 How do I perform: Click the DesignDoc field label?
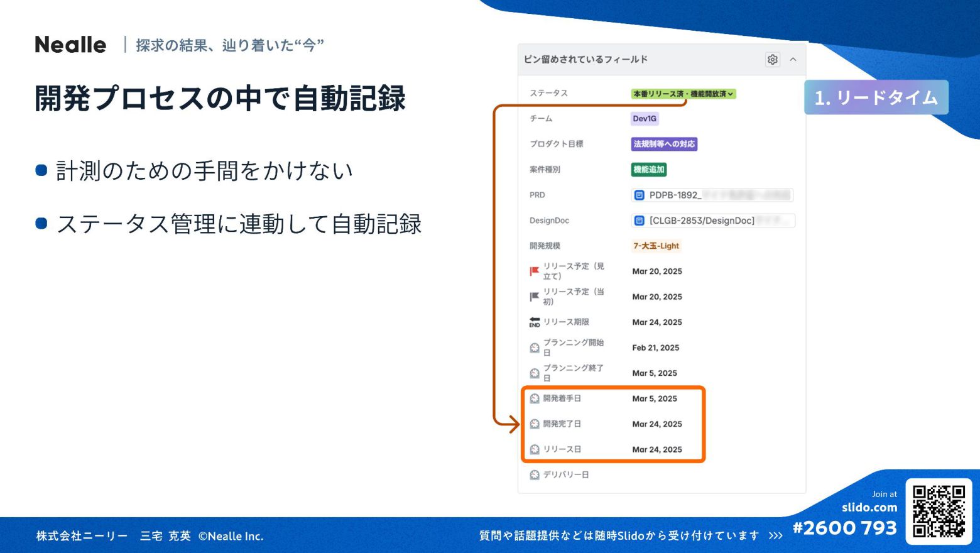[x=549, y=221]
